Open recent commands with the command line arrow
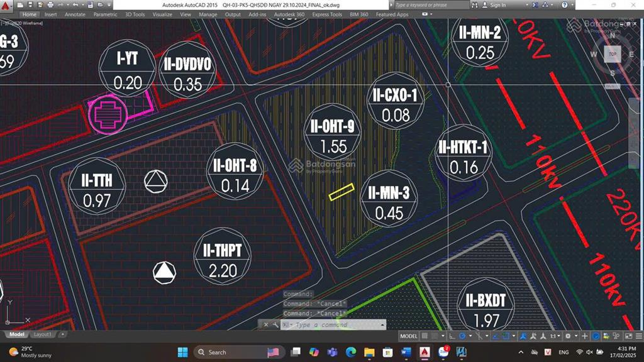Screen dimensions: 644x362 pyautogui.click(x=382, y=325)
